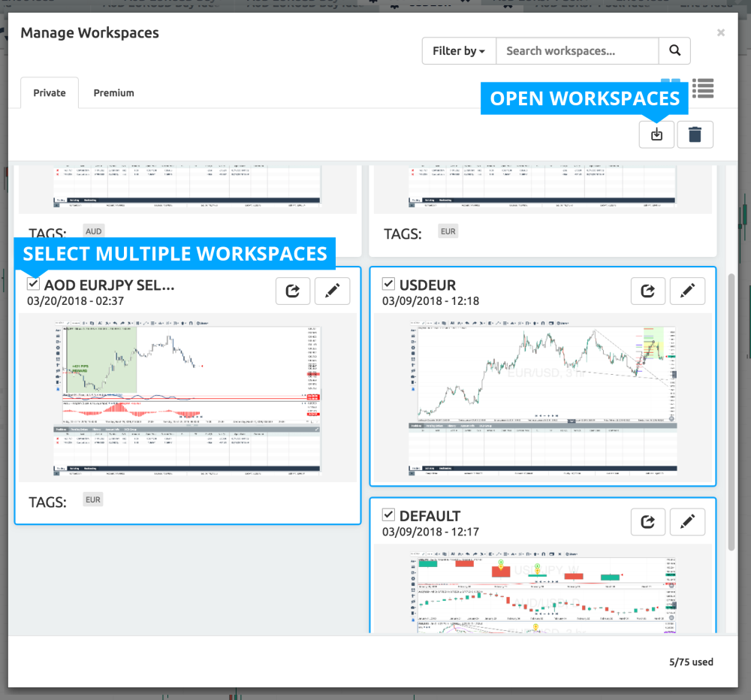
Task: Edit the USDEUR workspace with pencil
Action: click(687, 291)
